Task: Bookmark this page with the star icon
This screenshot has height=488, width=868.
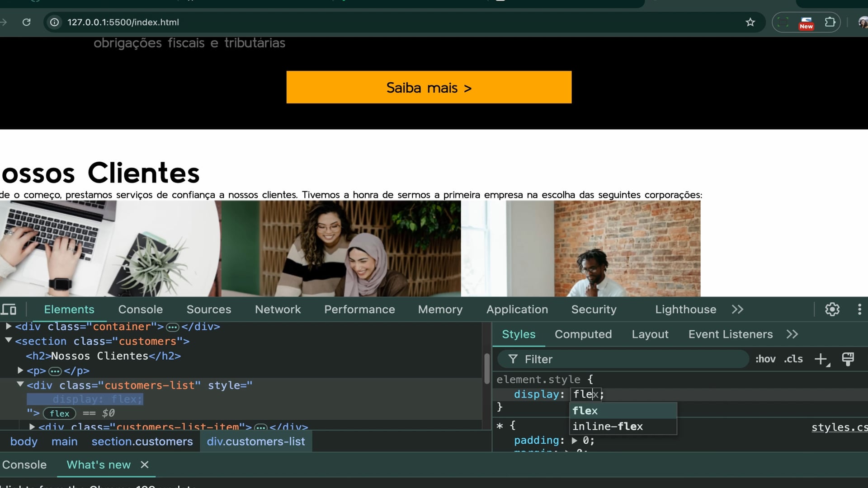Action: 750,22
